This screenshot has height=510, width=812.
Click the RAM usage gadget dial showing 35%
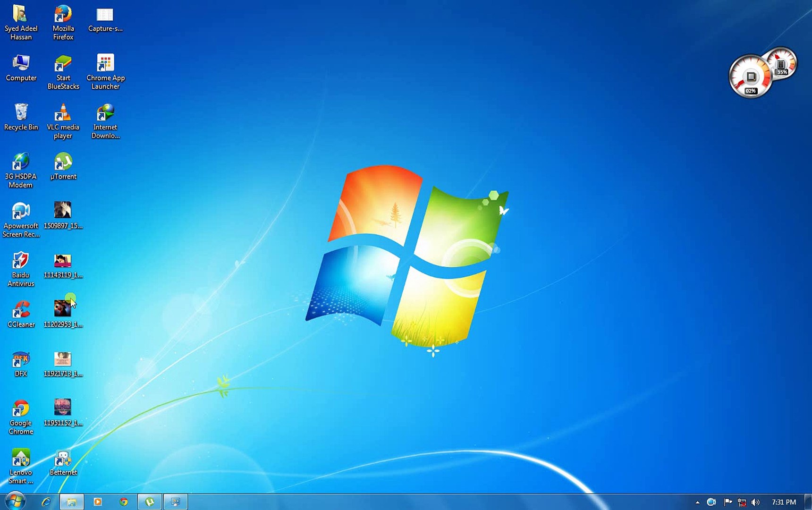coord(781,63)
